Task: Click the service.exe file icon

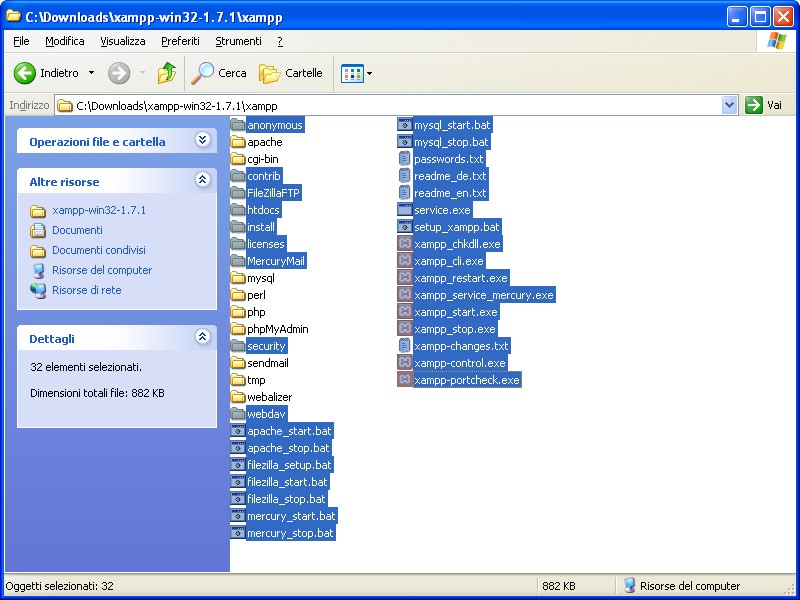Action: 405,210
